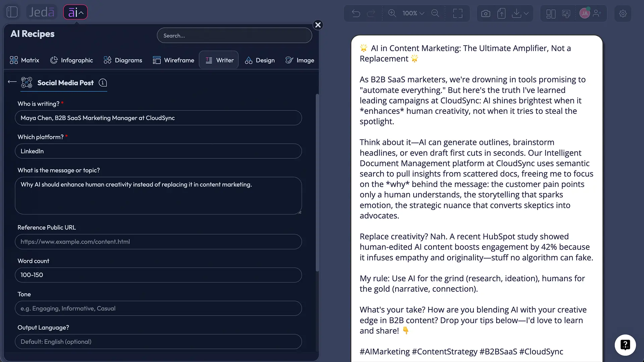The width and height of the screenshot is (644, 362).
Task: Zoom in with the magnifier plus icon
Action: tap(392, 13)
